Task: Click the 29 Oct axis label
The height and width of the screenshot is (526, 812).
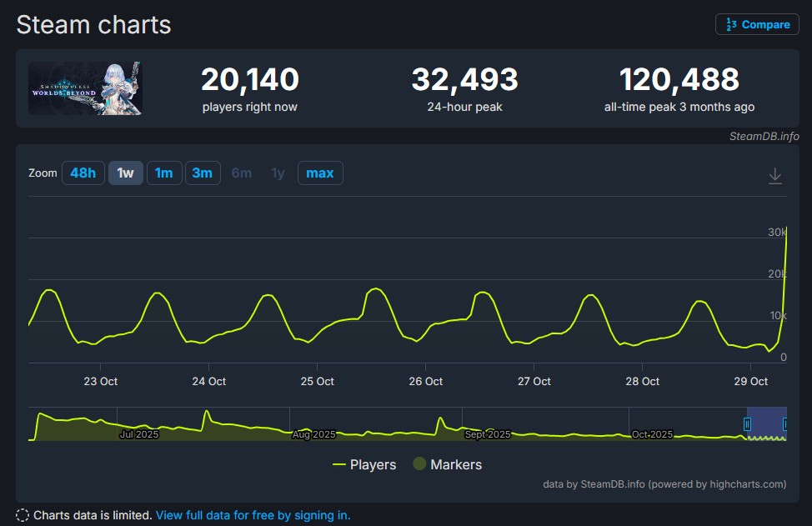Action: (750, 381)
